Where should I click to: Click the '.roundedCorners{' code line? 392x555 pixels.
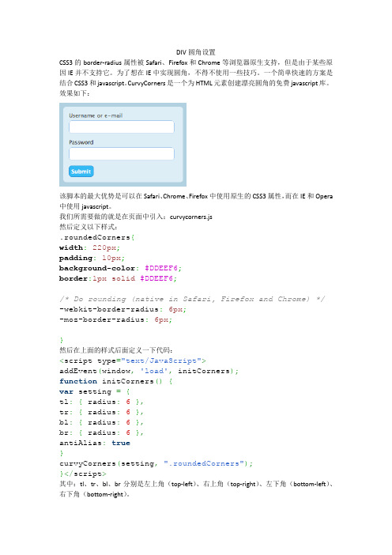97,237
